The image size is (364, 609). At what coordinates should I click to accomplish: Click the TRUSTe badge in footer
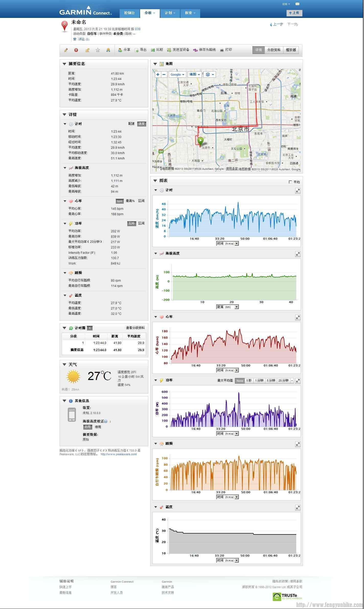[x=287, y=597]
